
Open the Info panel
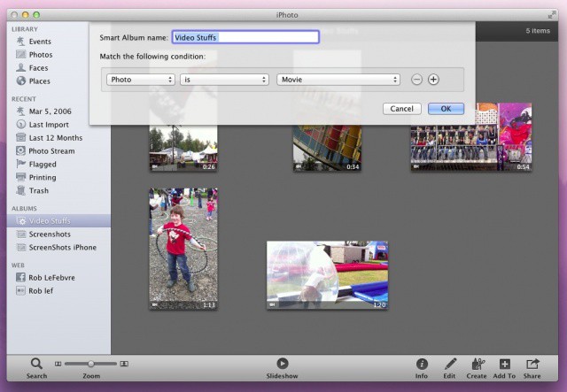point(422,364)
